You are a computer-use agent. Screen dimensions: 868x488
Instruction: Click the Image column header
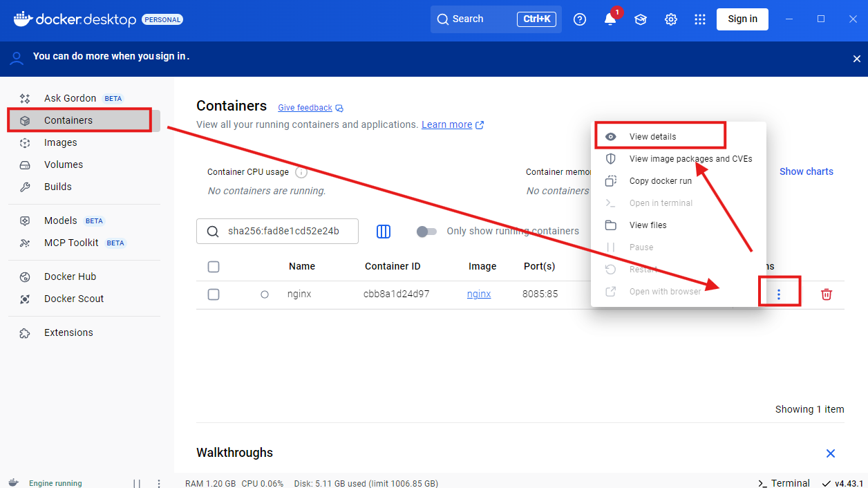coord(482,266)
